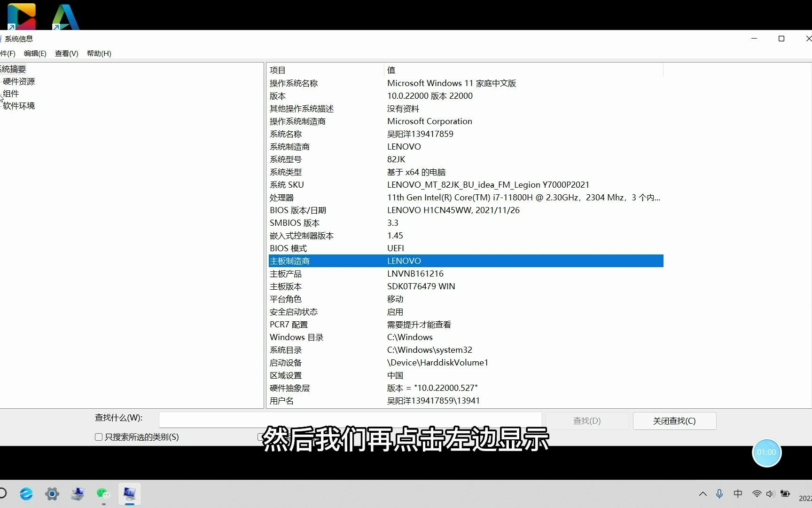812x508 pixels.
Task: Select the 区域设置 中国 row
Action: pyautogui.click(x=466, y=375)
